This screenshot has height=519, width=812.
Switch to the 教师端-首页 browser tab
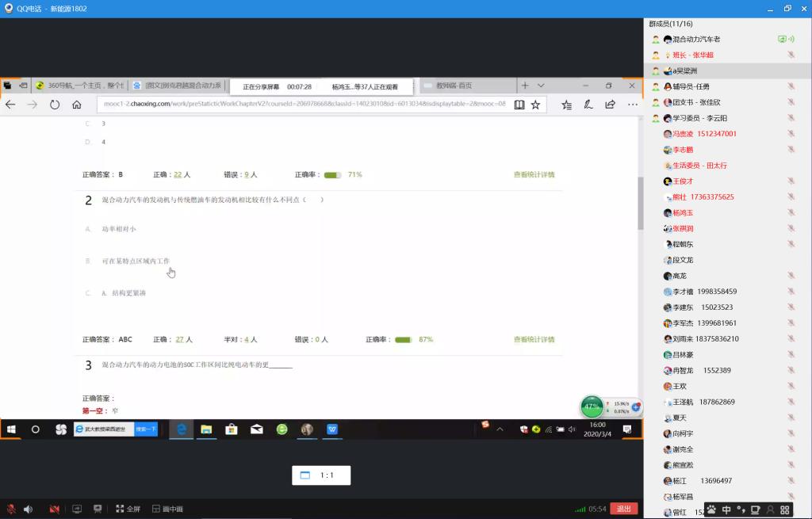pyautogui.click(x=460, y=86)
